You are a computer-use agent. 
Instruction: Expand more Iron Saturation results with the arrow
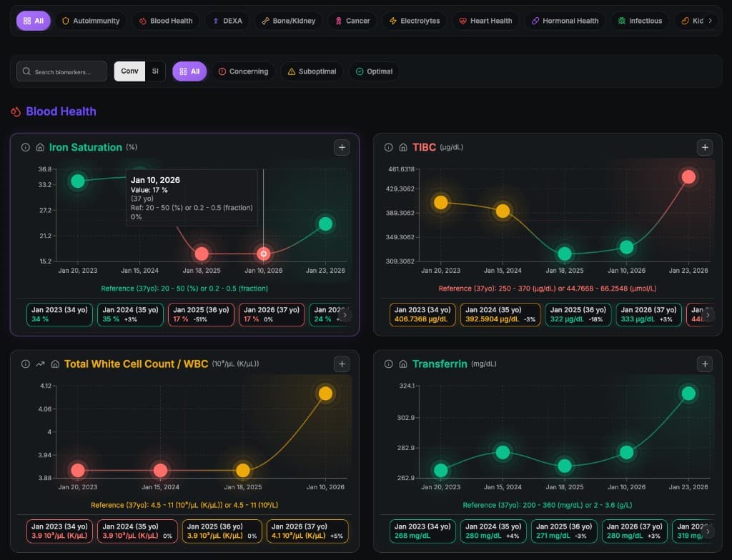coord(345,314)
